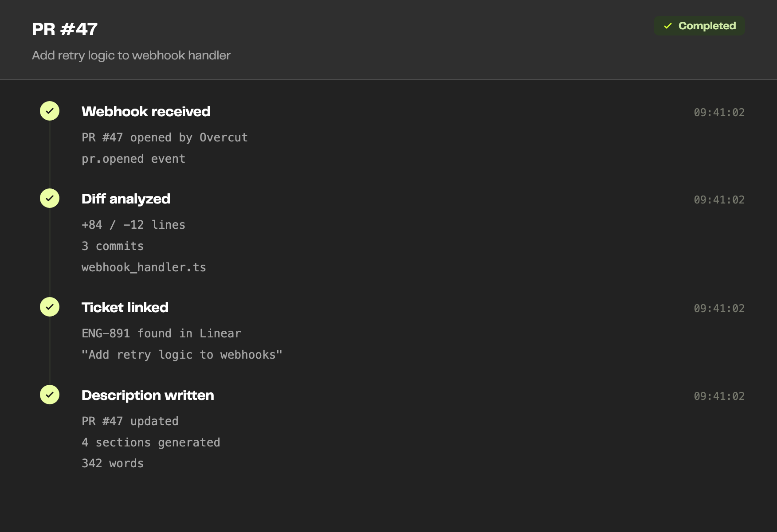Image resolution: width=777 pixels, height=532 pixels.
Task: Open the Description written step title
Action: (148, 395)
